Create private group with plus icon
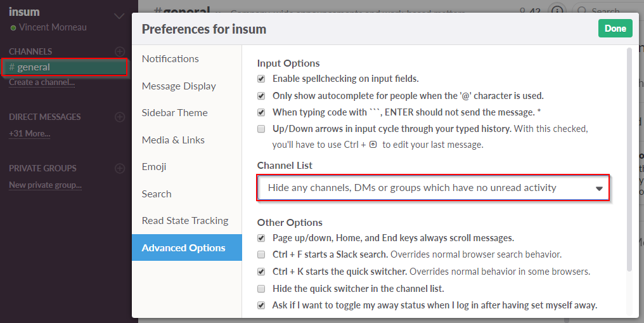The image size is (644, 323). [x=120, y=168]
